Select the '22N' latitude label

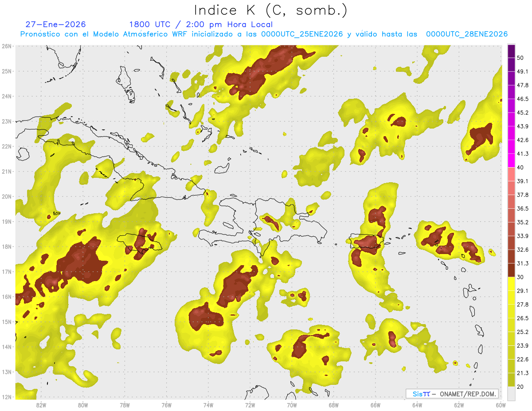click(7, 146)
